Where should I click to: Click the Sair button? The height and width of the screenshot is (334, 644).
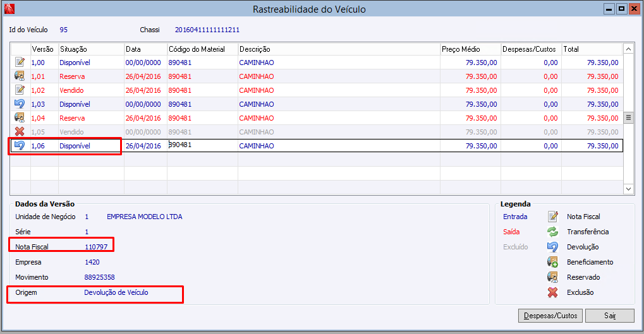pyautogui.click(x=610, y=316)
